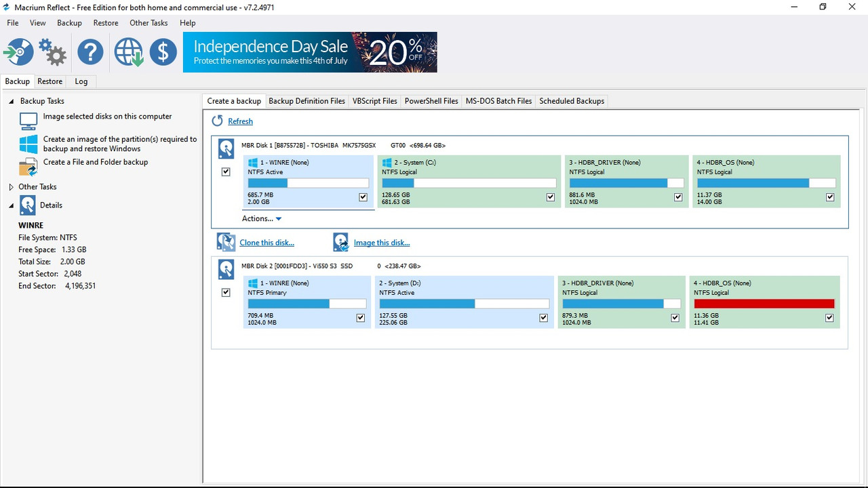The width and height of the screenshot is (868, 488).
Task: Collapse the Backup Tasks section
Action: coord(11,101)
